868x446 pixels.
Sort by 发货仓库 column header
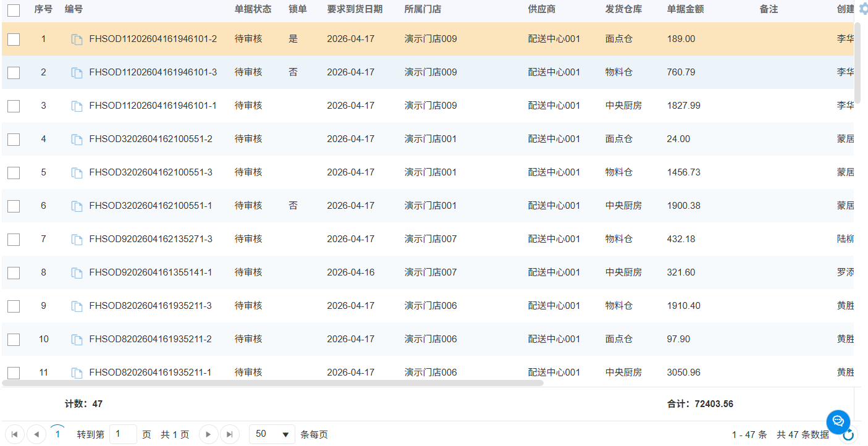coord(623,9)
